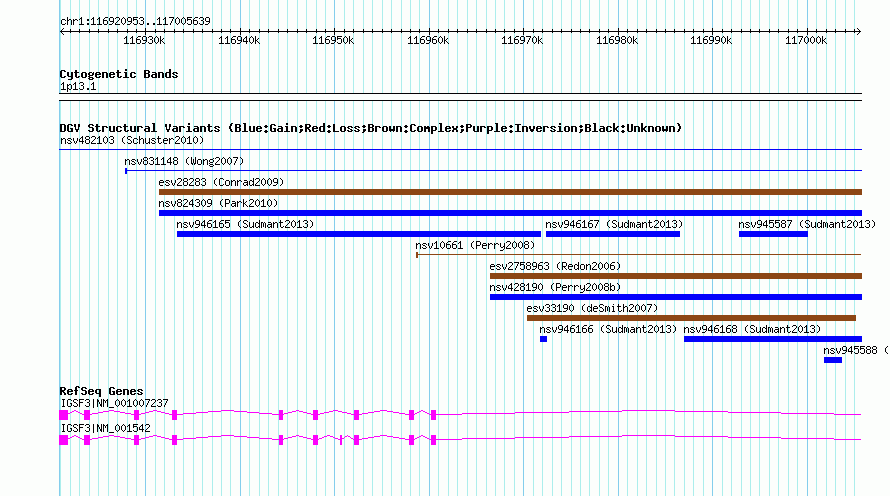Select the 116980k ruler position label
890x496 pixels.
point(617,40)
